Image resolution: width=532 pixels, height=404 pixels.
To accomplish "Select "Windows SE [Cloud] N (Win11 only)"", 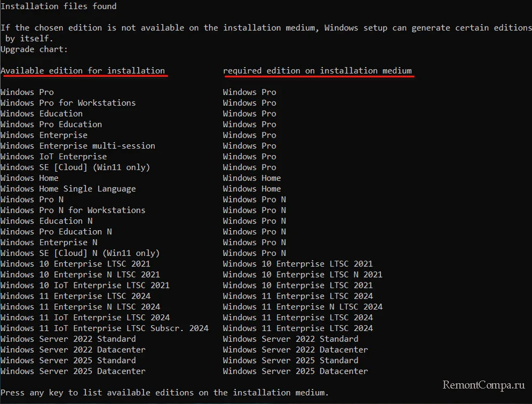I will [80, 253].
